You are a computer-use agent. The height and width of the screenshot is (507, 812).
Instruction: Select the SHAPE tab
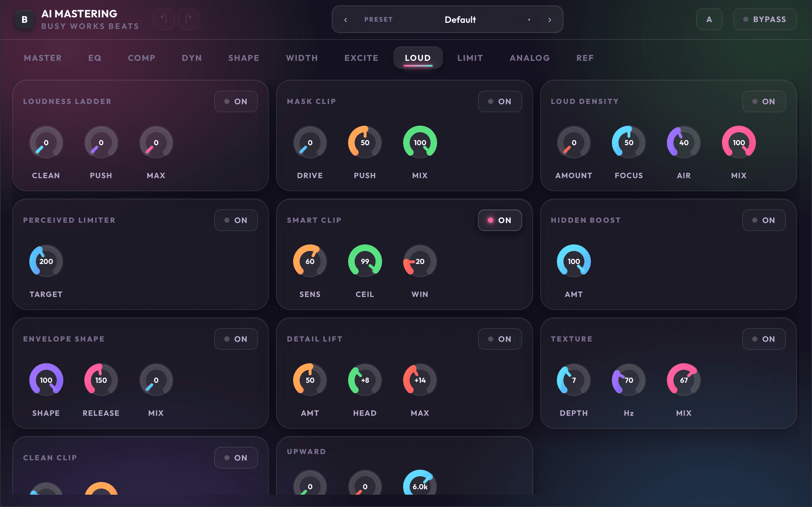(244, 58)
